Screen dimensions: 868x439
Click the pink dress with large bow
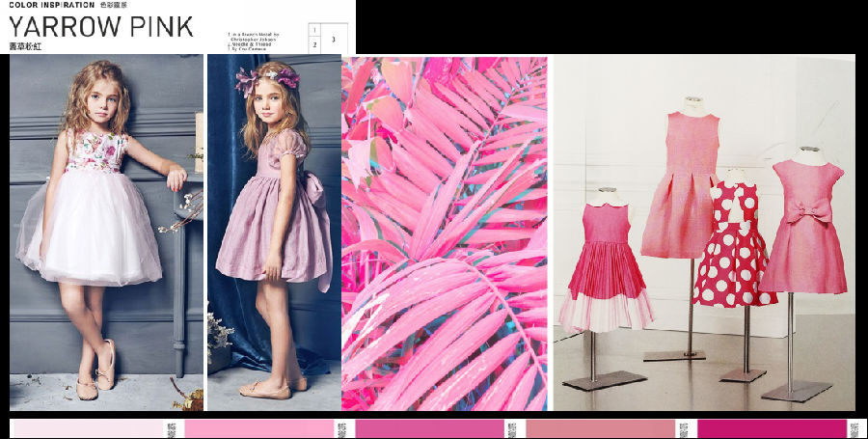click(x=805, y=232)
